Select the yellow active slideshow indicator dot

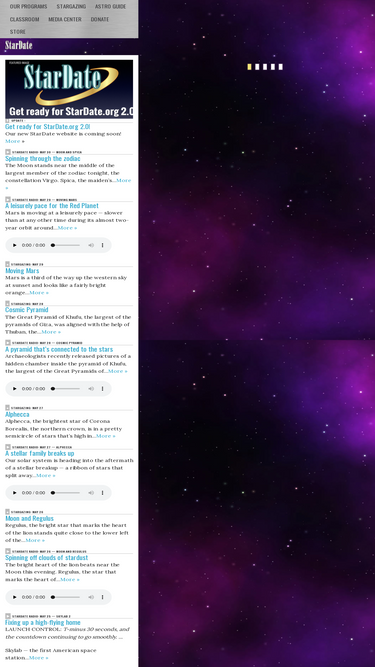(249, 67)
